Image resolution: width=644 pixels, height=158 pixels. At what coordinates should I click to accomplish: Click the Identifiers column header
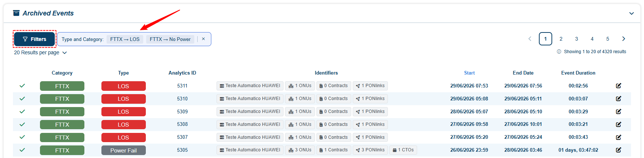point(326,73)
